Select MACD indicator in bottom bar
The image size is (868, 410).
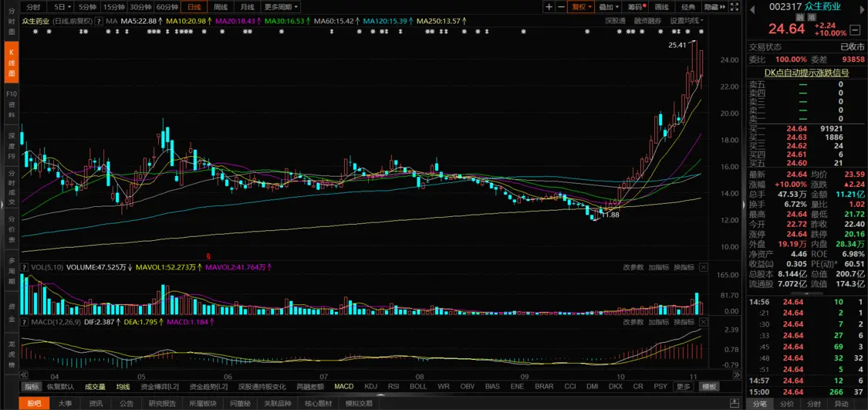(x=344, y=387)
